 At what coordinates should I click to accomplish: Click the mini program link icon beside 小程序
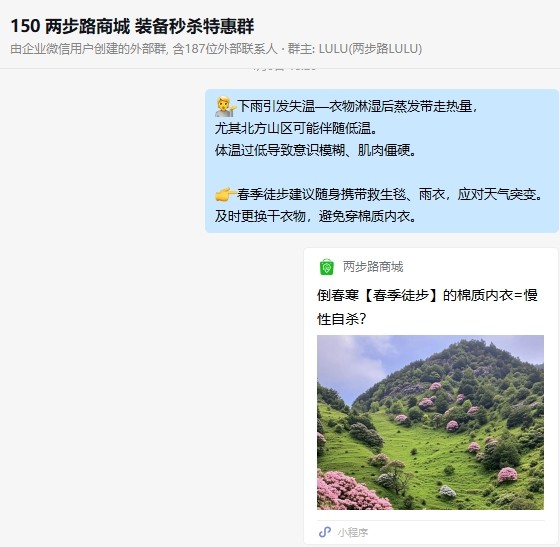point(325,532)
